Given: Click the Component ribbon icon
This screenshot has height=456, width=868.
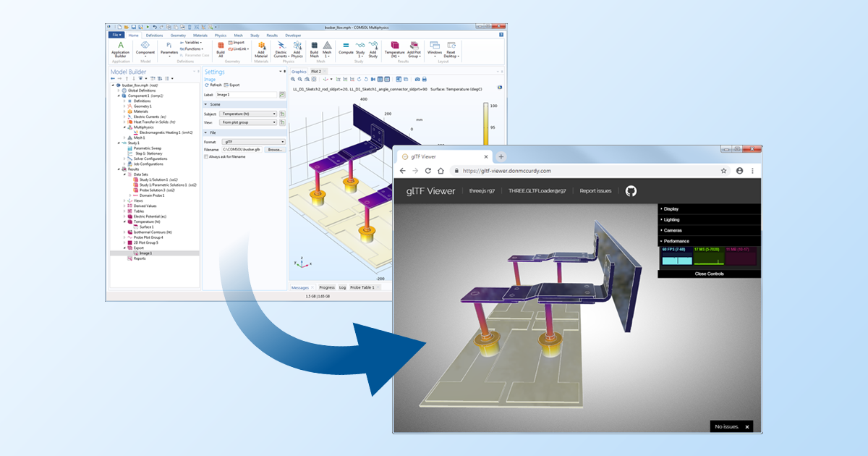Looking at the screenshot, I should [x=145, y=48].
